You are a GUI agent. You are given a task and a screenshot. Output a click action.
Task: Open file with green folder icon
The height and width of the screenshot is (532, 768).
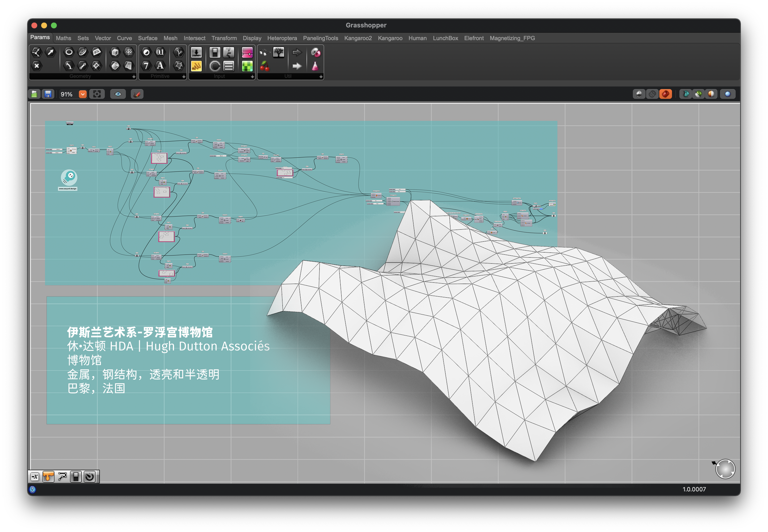click(x=34, y=94)
